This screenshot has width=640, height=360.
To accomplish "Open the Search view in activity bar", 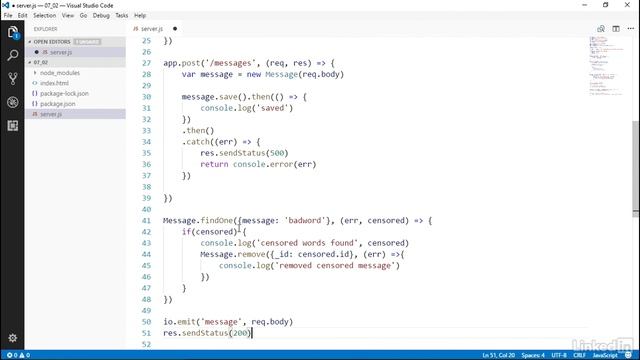I will 13,55.
